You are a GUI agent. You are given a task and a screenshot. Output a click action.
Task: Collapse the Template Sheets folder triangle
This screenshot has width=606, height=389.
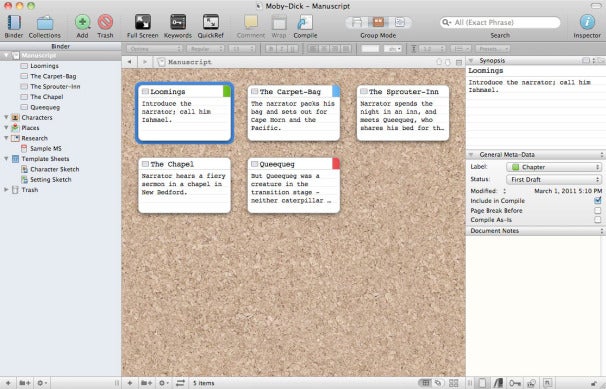(x=6, y=159)
